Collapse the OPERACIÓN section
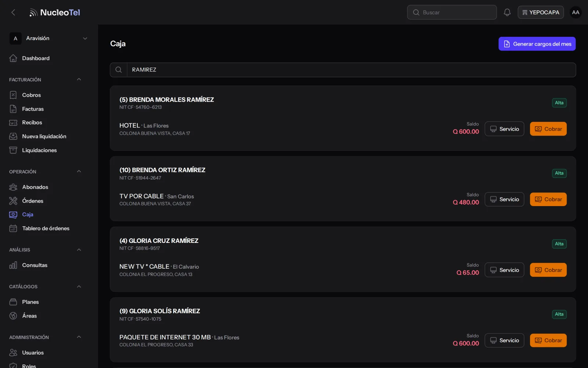 pyautogui.click(x=79, y=171)
